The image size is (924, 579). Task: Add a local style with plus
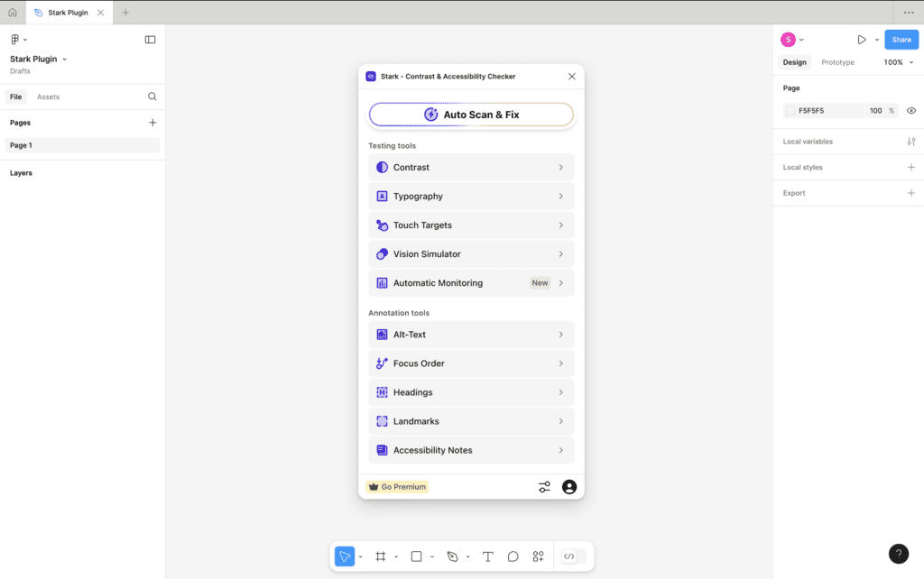pyautogui.click(x=911, y=167)
